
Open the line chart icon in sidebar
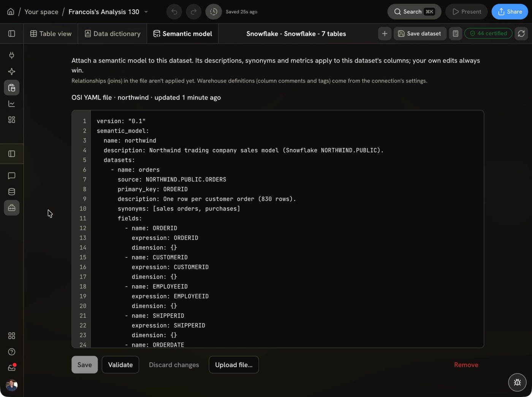[12, 104]
